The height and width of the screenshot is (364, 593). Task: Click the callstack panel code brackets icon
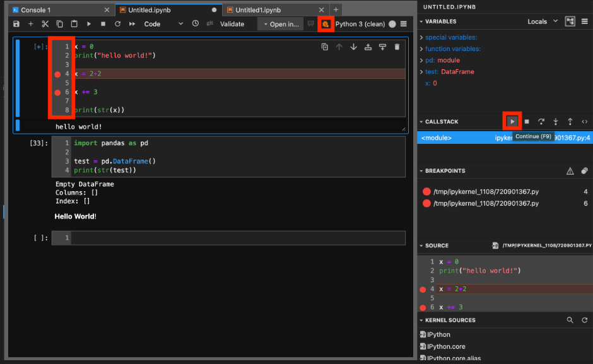pos(585,122)
